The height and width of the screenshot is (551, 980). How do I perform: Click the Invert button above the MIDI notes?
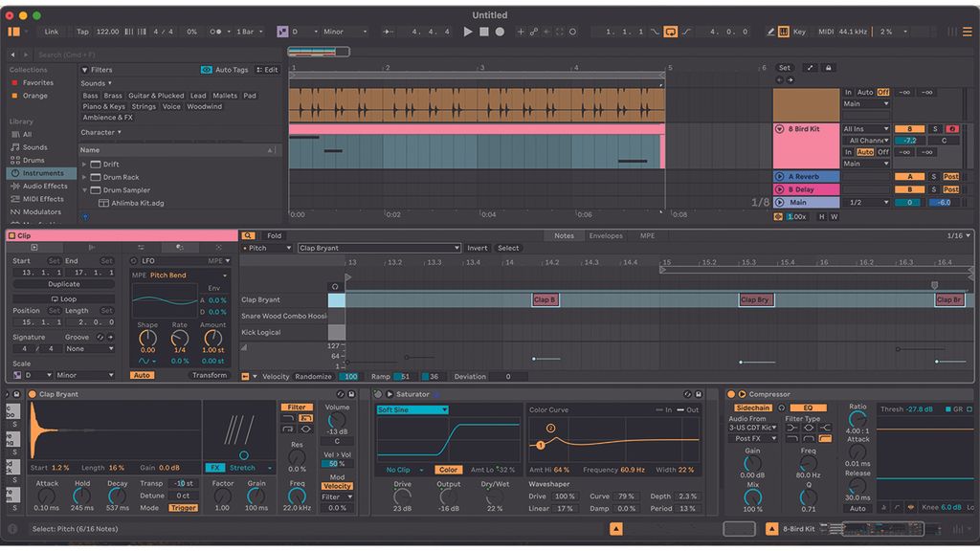[x=478, y=247]
